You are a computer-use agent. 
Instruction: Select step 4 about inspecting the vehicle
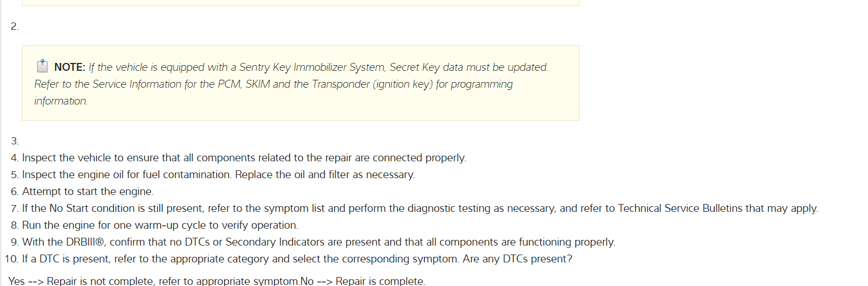(244, 158)
